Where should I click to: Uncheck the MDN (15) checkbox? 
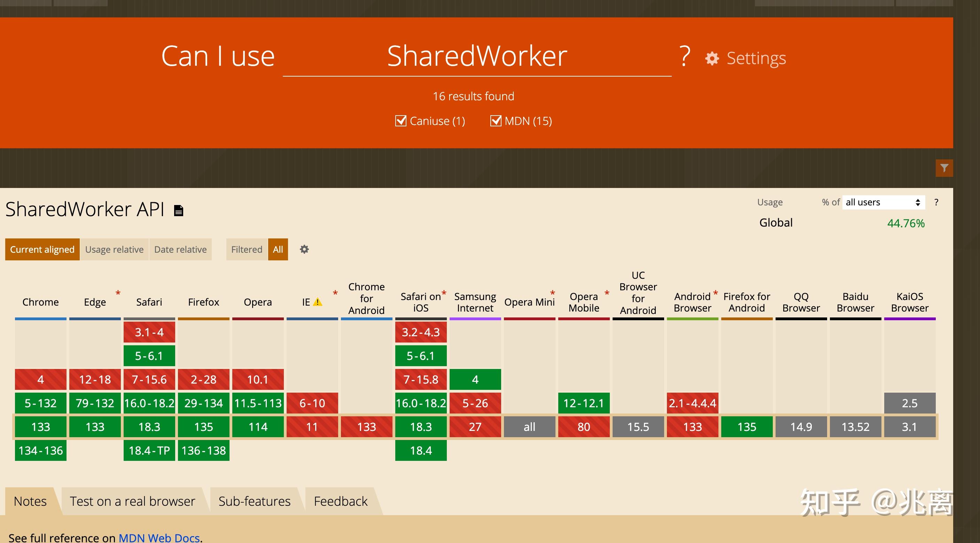point(495,120)
